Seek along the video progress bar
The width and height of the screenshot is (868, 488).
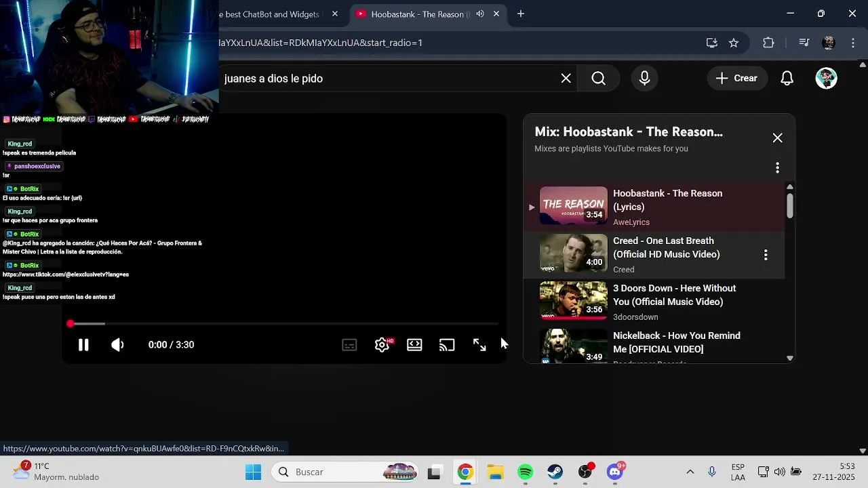coord(284,324)
